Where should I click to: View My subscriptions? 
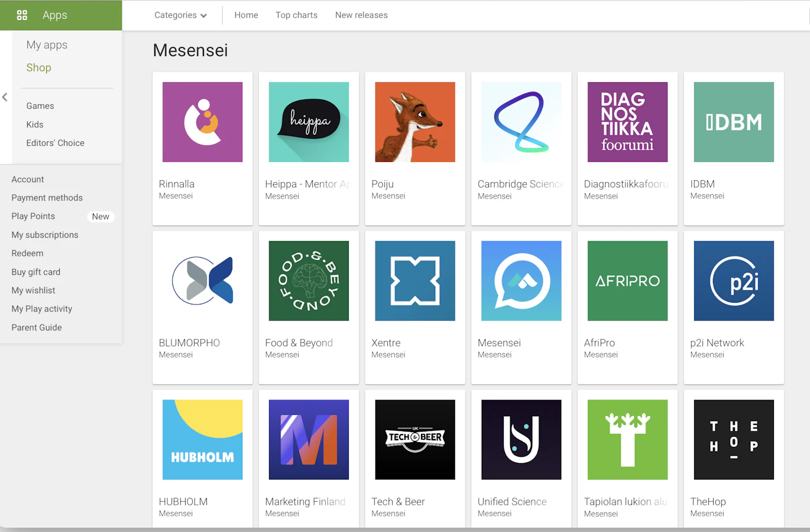point(45,235)
